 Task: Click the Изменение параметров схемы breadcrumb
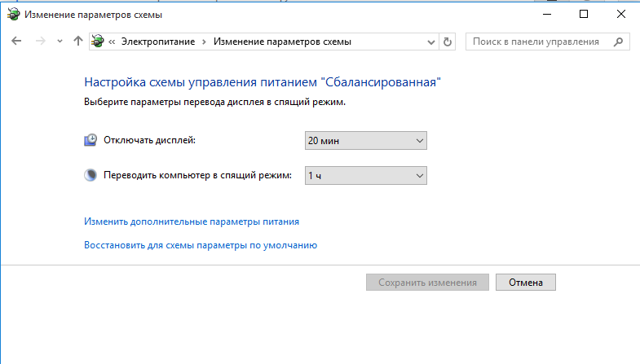(282, 42)
